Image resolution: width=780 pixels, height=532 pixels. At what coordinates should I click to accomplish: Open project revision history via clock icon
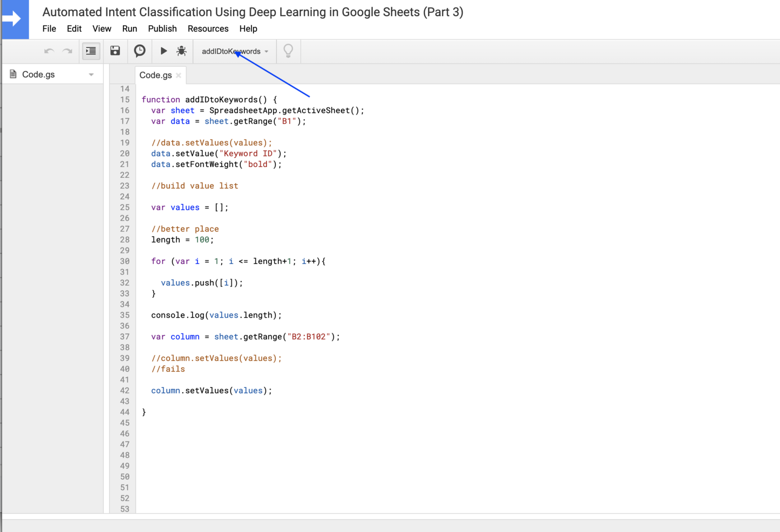point(139,51)
